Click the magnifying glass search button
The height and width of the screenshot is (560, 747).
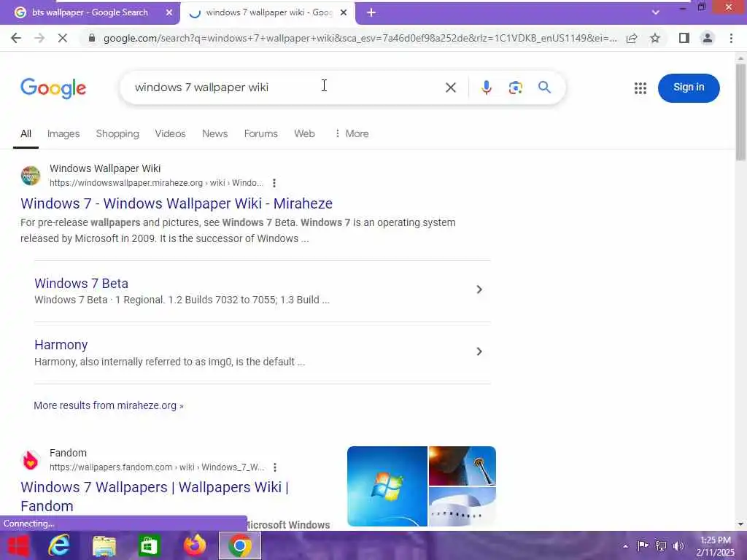click(x=544, y=87)
